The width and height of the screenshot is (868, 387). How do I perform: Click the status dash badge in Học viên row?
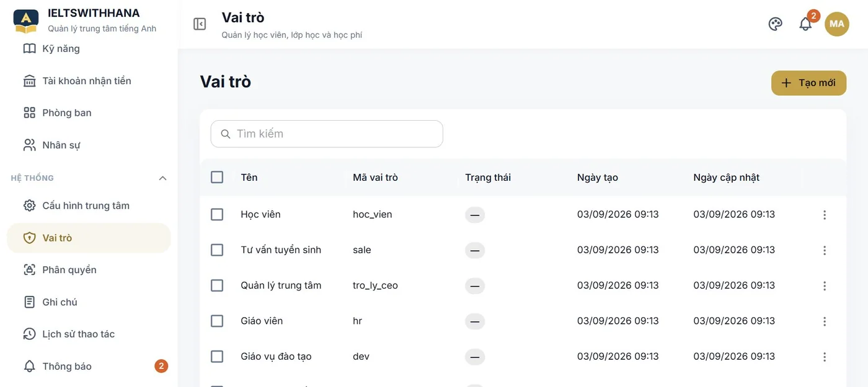click(475, 215)
